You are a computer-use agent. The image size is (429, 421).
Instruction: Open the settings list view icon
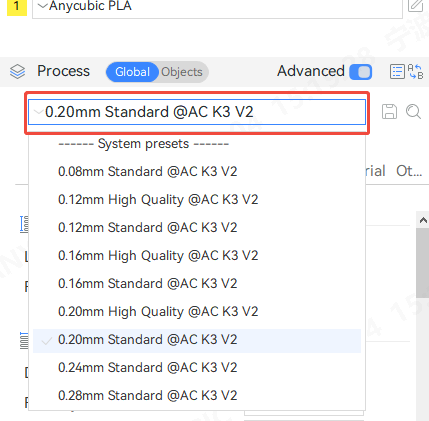[397, 72]
